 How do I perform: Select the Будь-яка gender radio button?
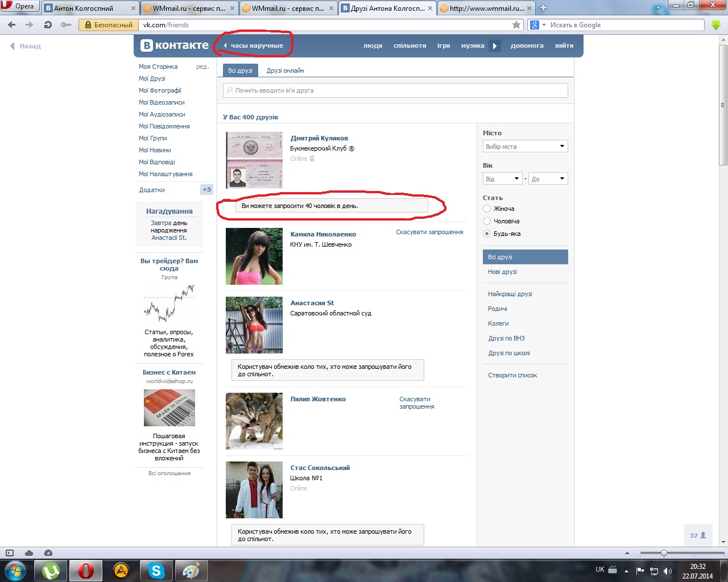(487, 234)
